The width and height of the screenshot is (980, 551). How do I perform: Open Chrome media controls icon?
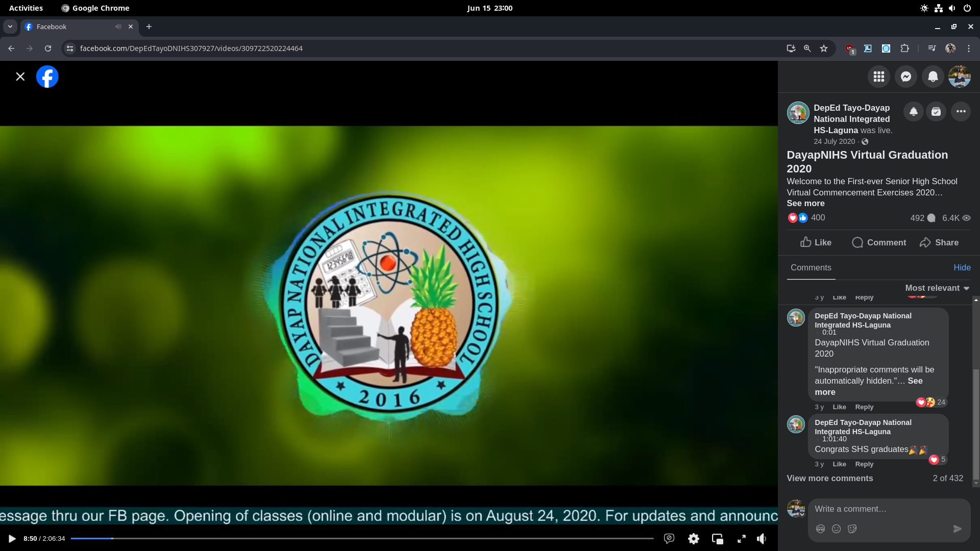tap(932, 48)
